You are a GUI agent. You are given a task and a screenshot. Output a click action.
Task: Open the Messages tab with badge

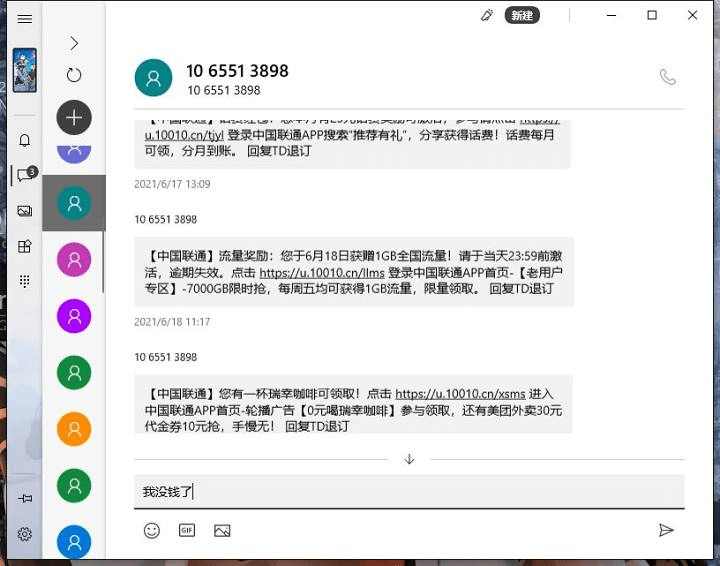[26, 174]
